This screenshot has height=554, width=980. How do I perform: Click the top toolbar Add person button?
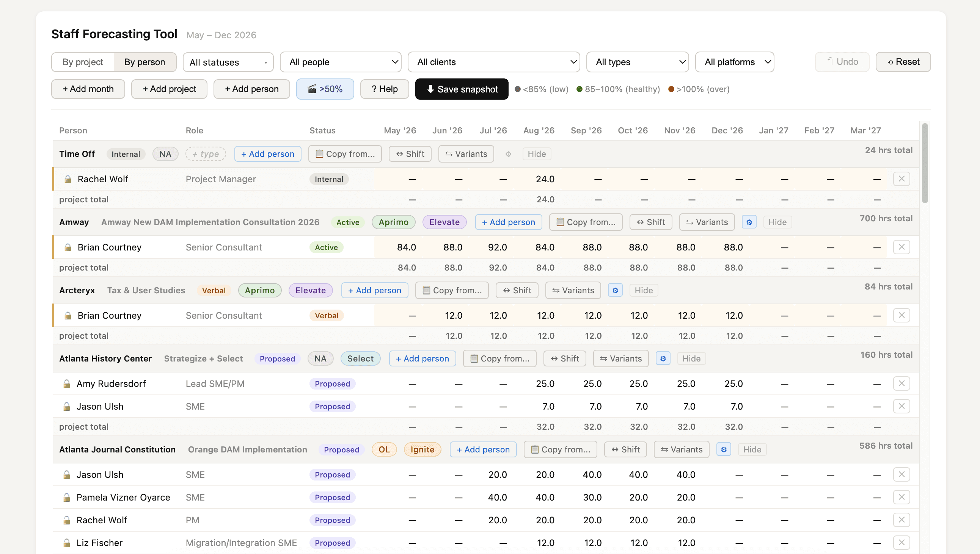[252, 89]
